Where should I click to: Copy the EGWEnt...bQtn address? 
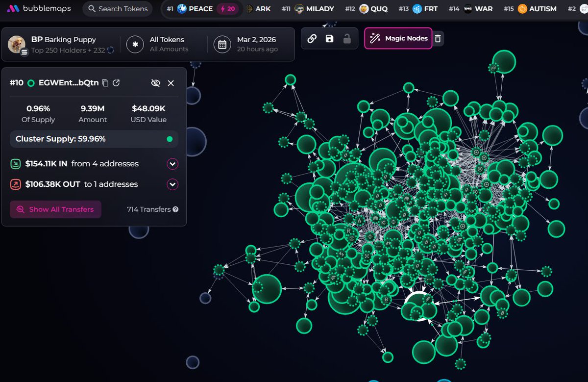[x=105, y=83]
